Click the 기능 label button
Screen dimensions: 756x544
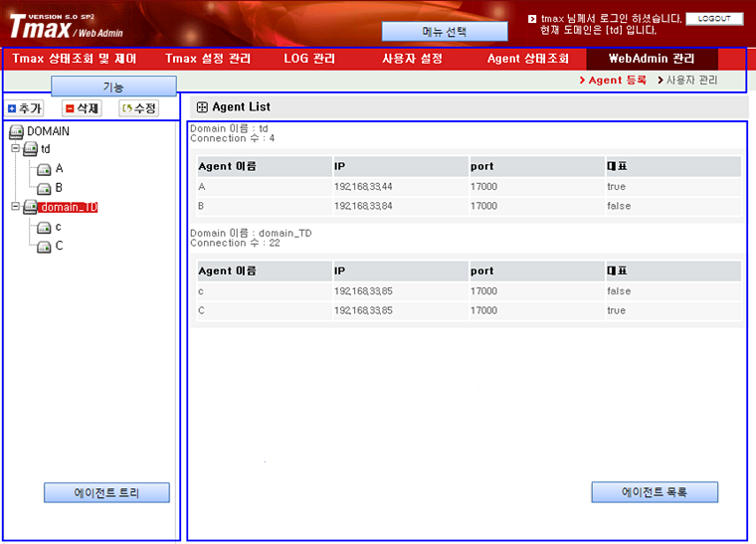coord(113,87)
